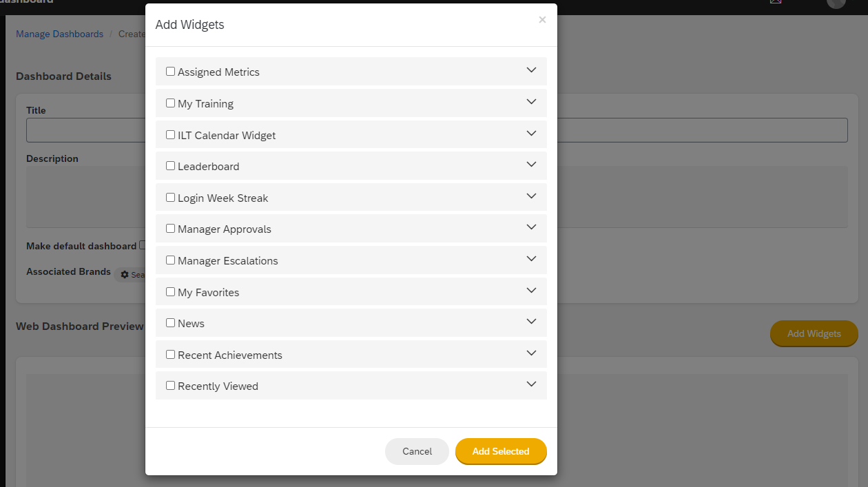Tick the My Training checkbox

click(170, 103)
